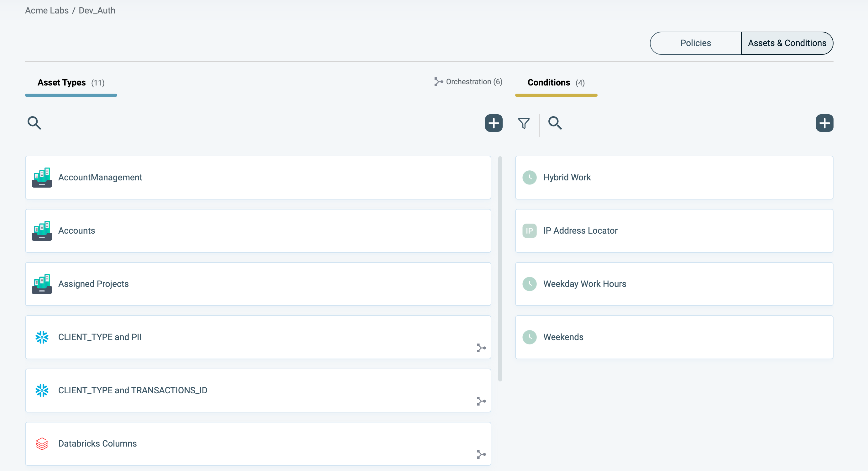
Task: Add a new asset type
Action: pos(493,123)
